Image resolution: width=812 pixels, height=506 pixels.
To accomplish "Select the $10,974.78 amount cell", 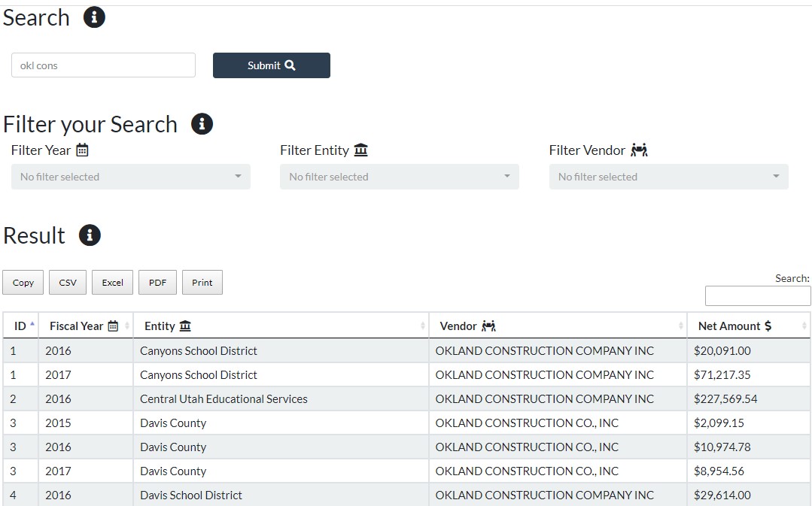I will (749, 447).
